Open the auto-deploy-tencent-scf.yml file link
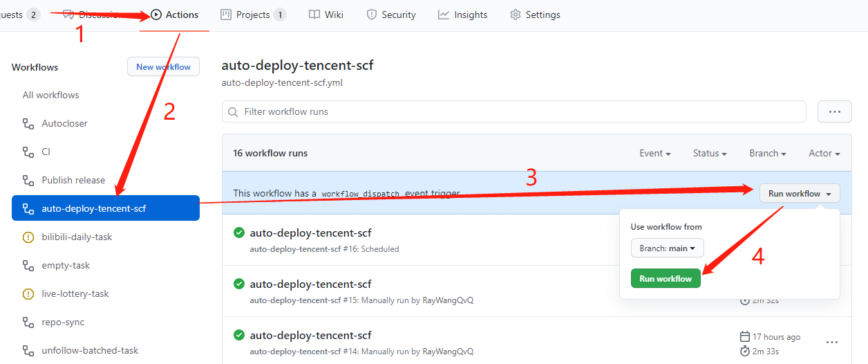Image resolution: width=868 pixels, height=364 pixels. pyautogui.click(x=282, y=83)
